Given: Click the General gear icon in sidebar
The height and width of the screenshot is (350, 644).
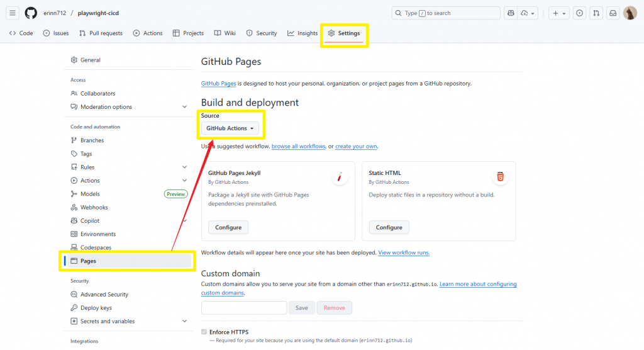Looking at the screenshot, I should [74, 60].
